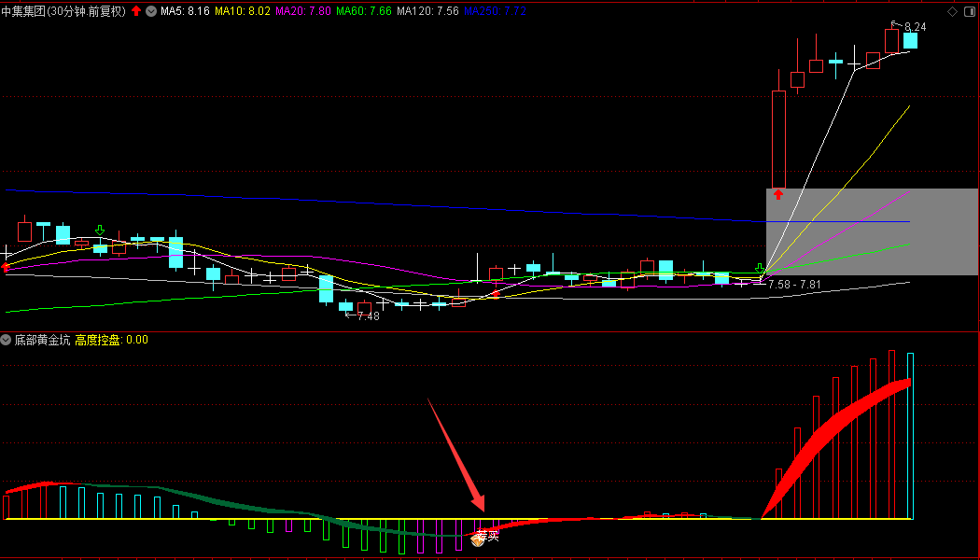This screenshot has width=980, height=560.
Task: Select the MA60: 7.66 label
Action: [364, 11]
